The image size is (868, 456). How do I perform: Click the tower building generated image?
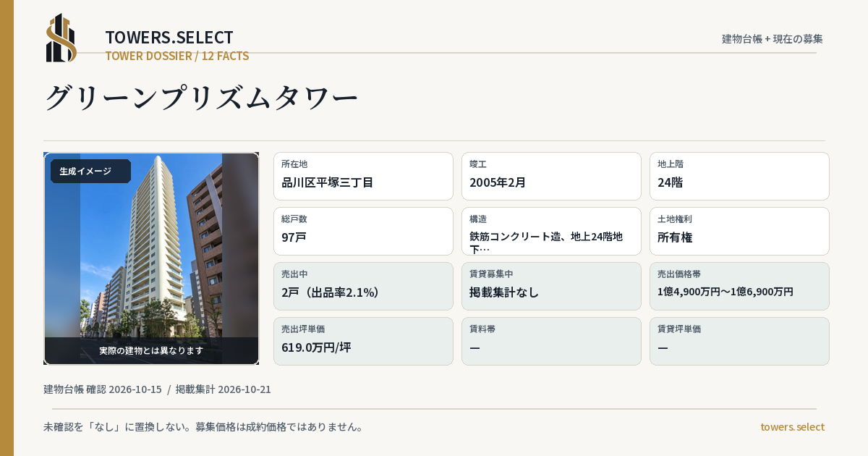tap(151, 258)
